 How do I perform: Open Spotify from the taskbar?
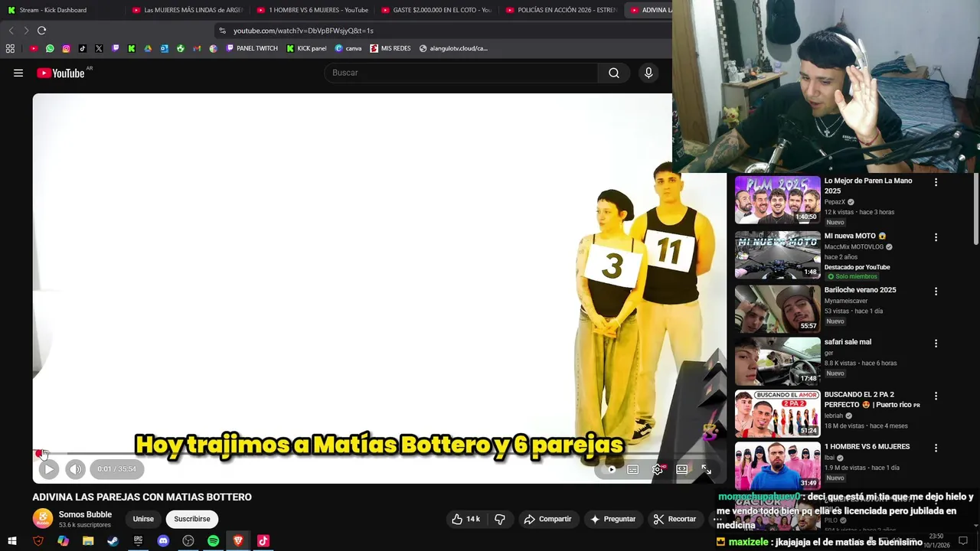pyautogui.click(x=214, y=541)
